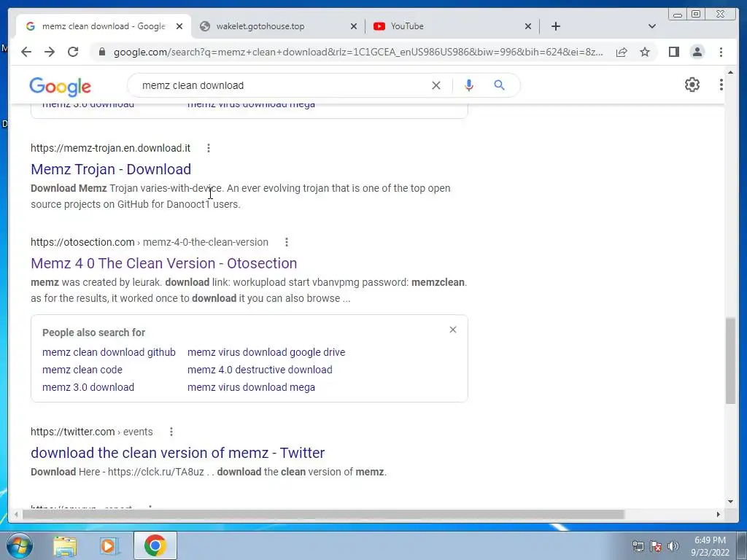Switch to the wakelet.gotohouse.top tab
The width and height of the screenshot is (747, 560).
(260, 26)
